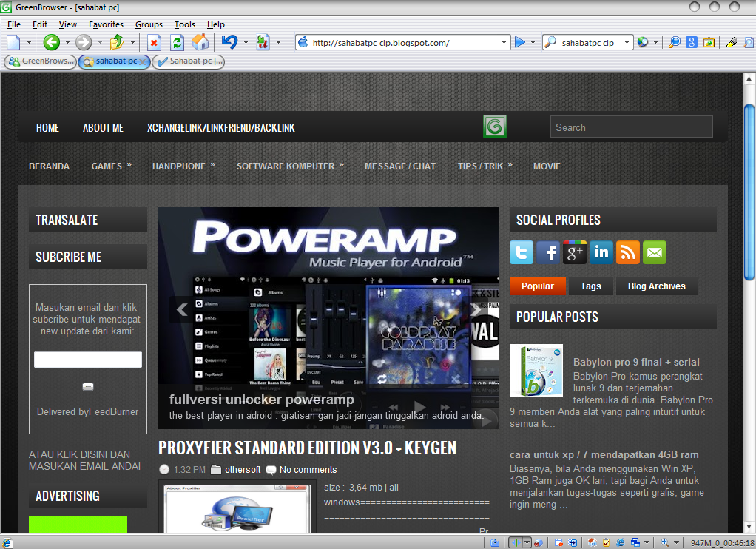
Task: Click the Up folder icon
Action: (x=117, y=42)
